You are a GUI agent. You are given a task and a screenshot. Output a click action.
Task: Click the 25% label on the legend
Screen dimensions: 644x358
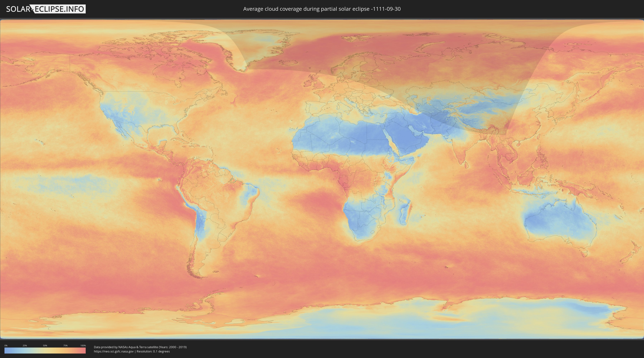click(25, 345)
